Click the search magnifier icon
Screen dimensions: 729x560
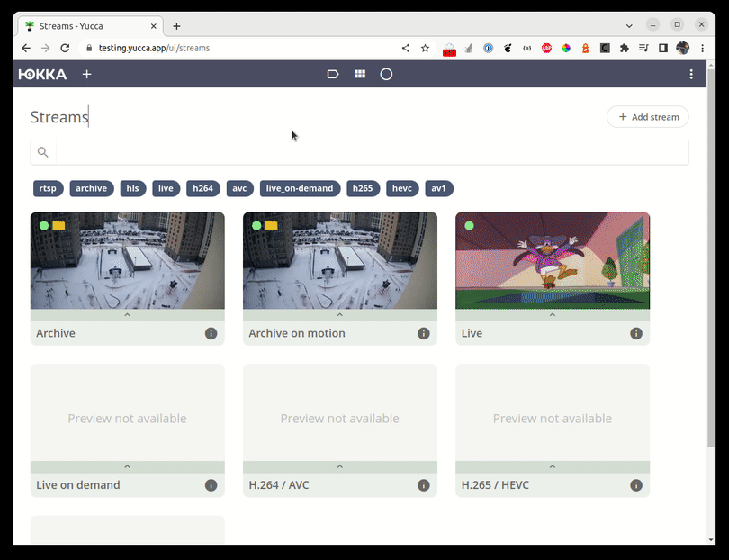(x=43, y=152)
